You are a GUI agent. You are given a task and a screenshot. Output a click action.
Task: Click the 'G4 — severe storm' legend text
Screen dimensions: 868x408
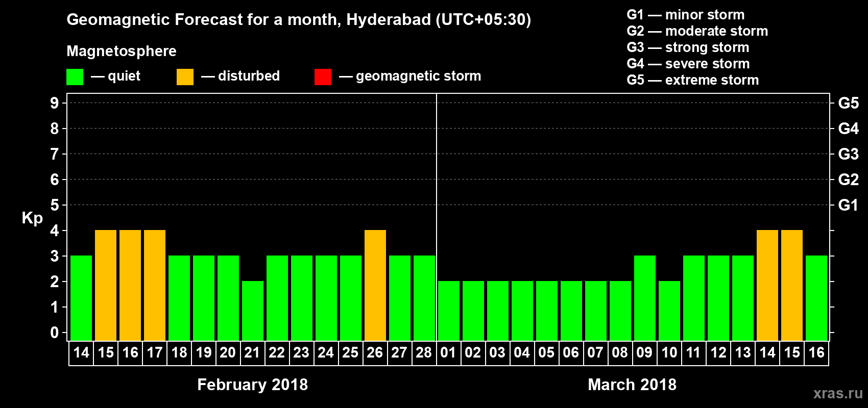[x=688, y=64]
